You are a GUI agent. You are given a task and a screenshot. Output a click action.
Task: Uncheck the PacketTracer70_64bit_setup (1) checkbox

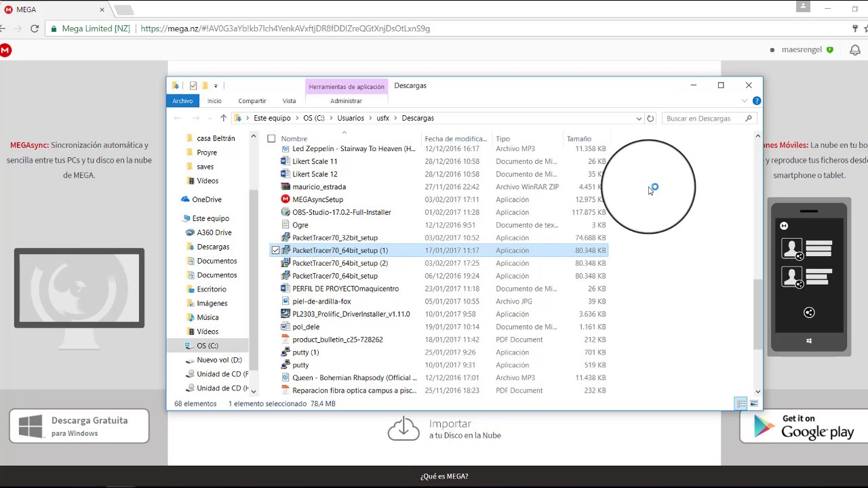(x=275, y=250)
